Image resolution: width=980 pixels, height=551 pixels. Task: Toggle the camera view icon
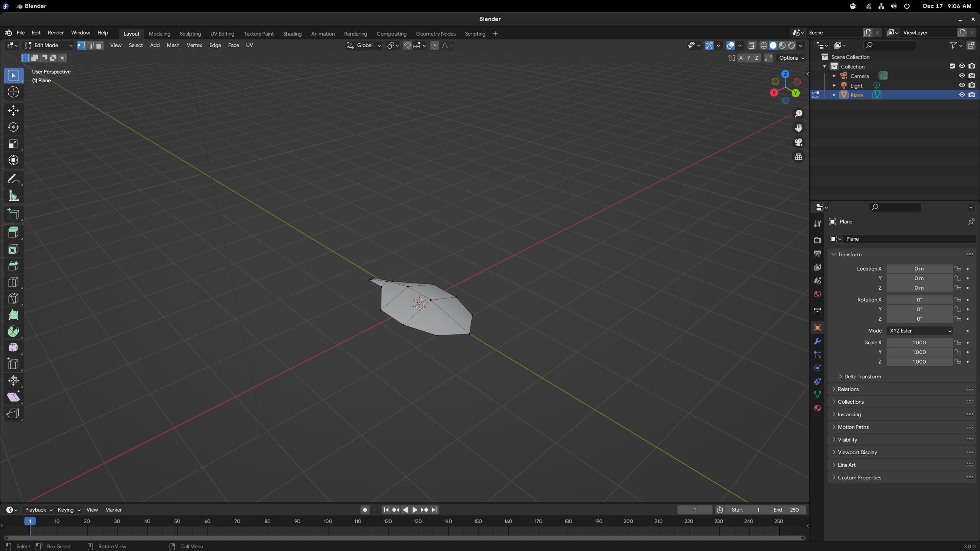coord(799,142)
